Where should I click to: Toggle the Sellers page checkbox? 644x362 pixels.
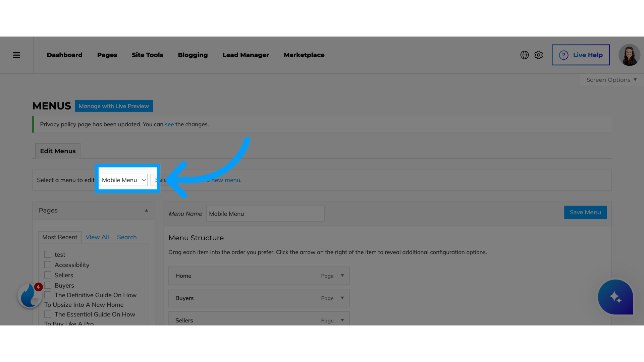pos(48,275)
